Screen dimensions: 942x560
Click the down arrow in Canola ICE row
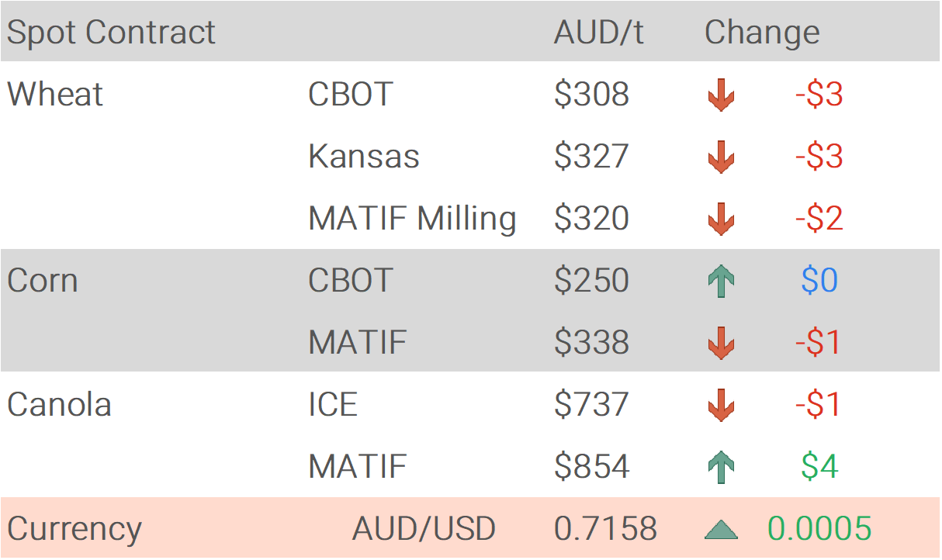click(x=721, y=405)
